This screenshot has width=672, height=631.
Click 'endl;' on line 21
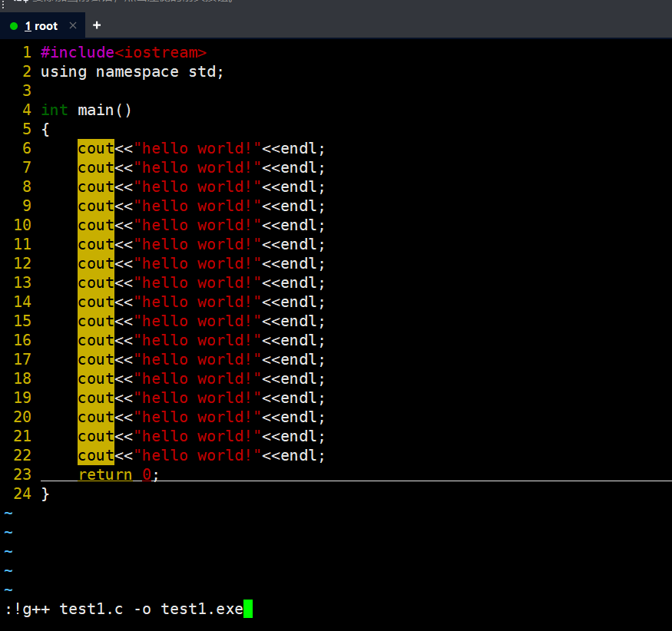coord(303,437)
